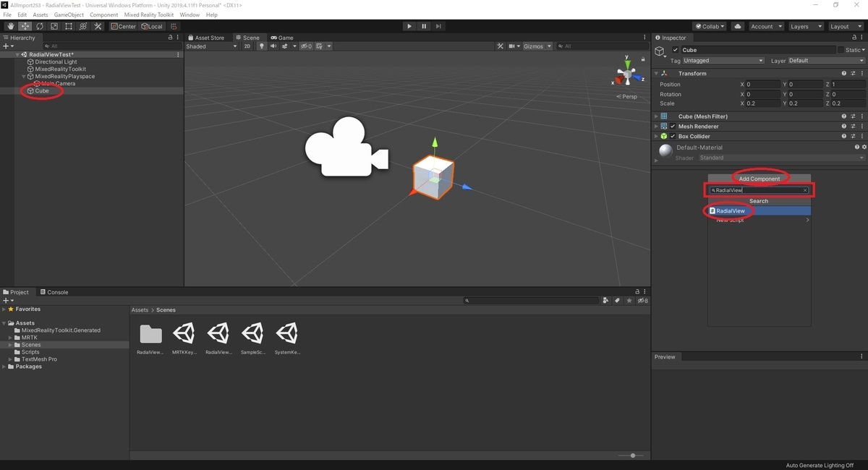Open Mesh Renderer presets icon
The image size is (868, 470).
(x=853, y=126)
